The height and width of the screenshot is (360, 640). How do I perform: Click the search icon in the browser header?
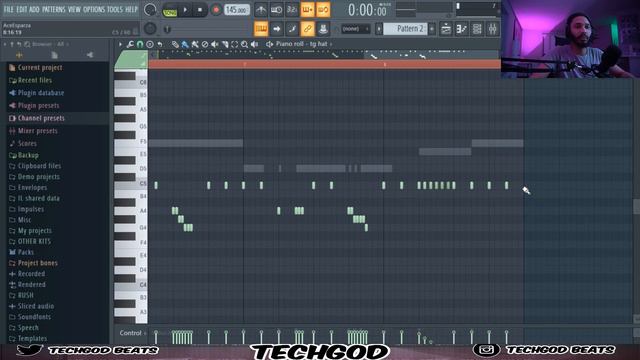(x=27, y=44)
